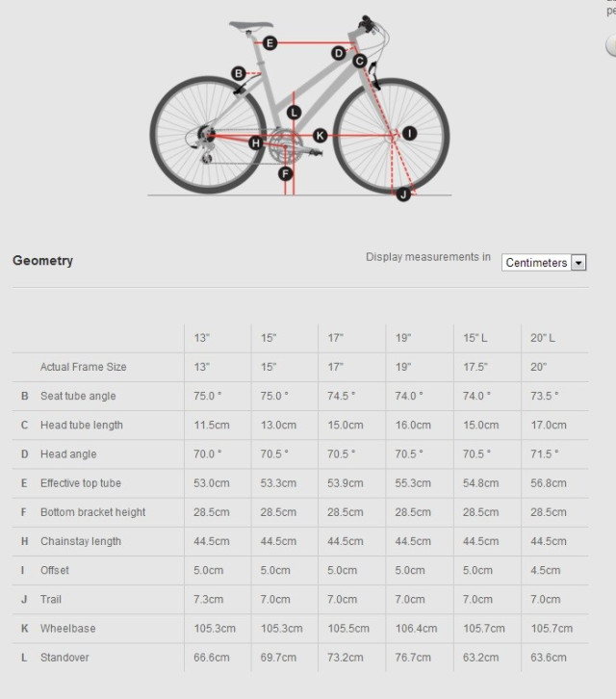
Task: Click the K marker on the wheelbase line
Action: coord(320,136)
